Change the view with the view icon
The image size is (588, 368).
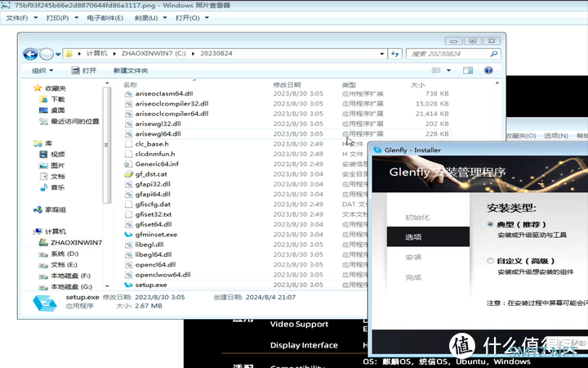436,70
